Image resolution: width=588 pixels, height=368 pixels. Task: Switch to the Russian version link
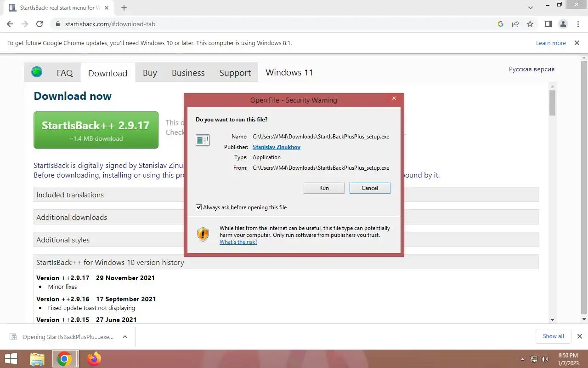tap(531, 69)
